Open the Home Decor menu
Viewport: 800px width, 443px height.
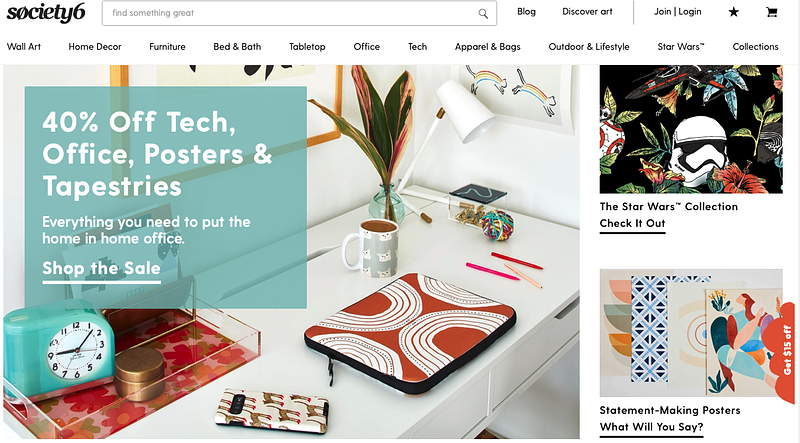coord(95,46)
